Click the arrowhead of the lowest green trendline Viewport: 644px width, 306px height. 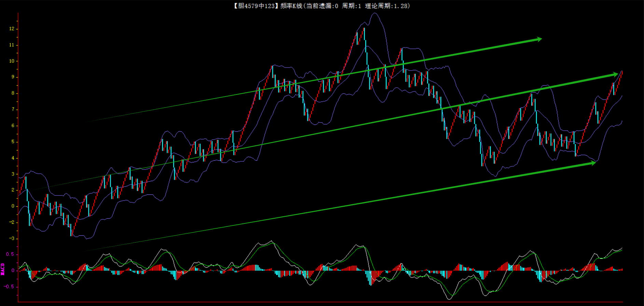[593, 163]
